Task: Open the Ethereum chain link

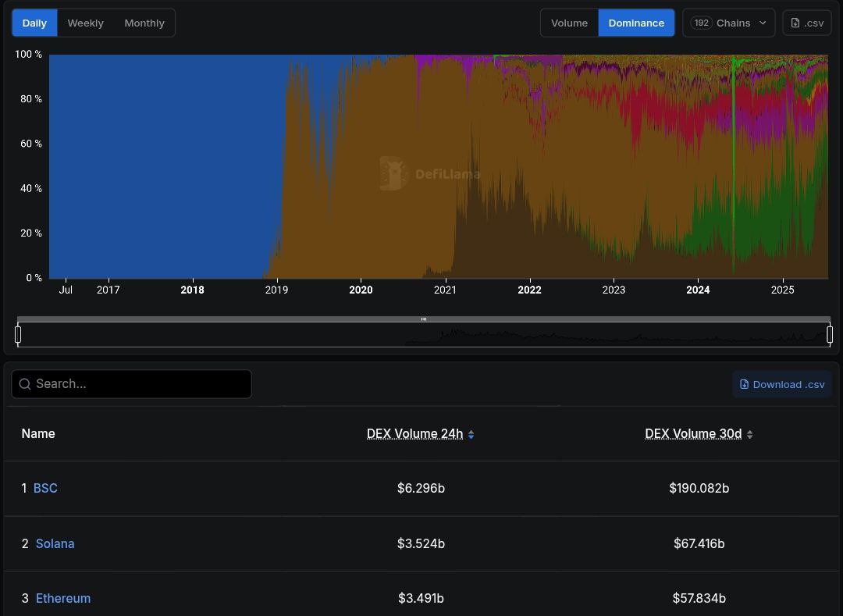Action: point(63,598)
